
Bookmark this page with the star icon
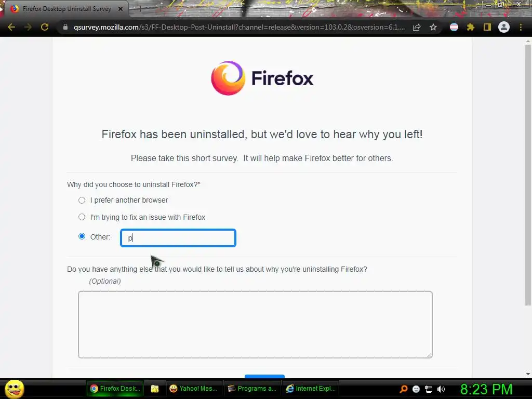[433, 27]
